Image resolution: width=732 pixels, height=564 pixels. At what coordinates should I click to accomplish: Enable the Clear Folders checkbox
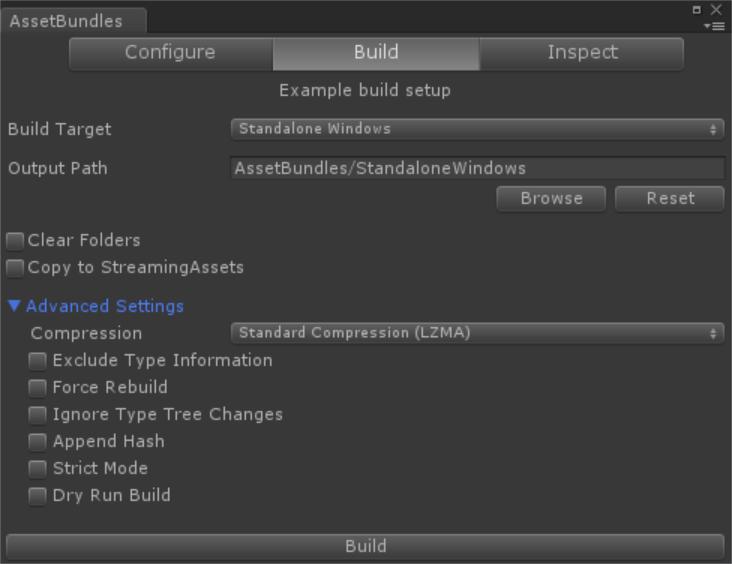(x=15, y=241)
